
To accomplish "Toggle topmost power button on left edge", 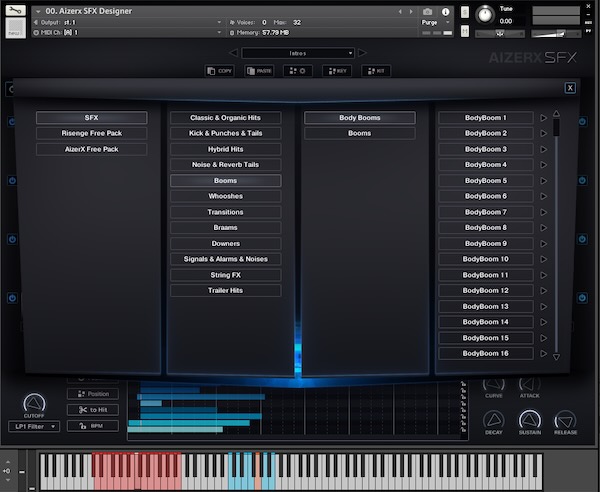I will [x=12, y=122].
